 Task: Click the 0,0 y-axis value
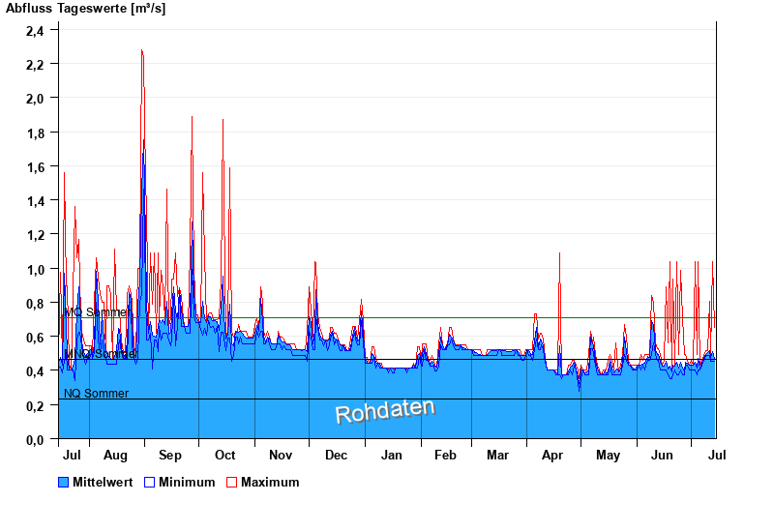click(x=35, y=440)
